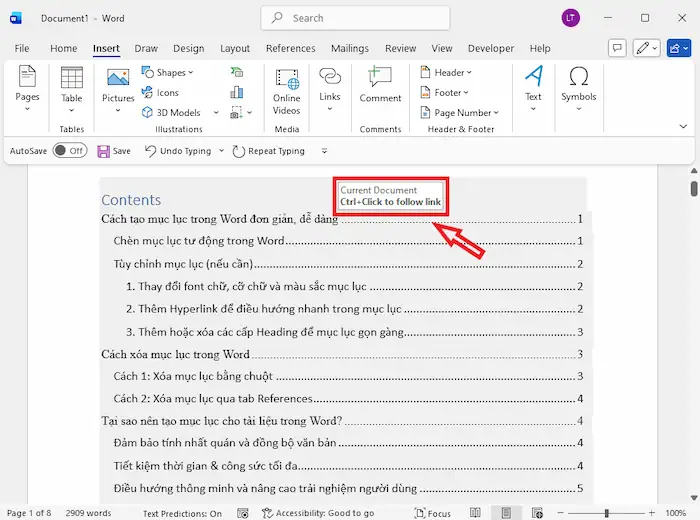700x520 pixels.
Task: Open Online Videos in Media group
Action: coord(287,80)
